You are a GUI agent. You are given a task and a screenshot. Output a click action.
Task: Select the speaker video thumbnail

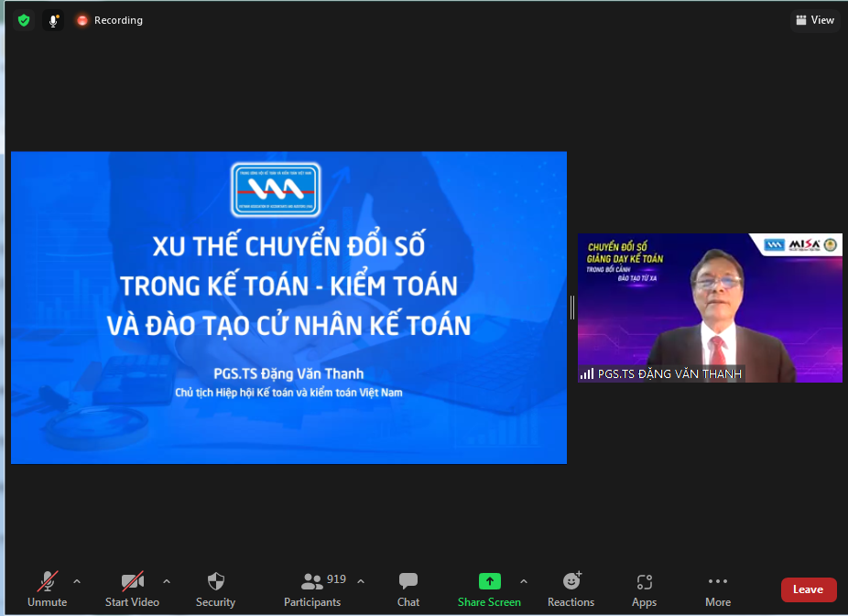pyautogui.click(x=711, y=307)
